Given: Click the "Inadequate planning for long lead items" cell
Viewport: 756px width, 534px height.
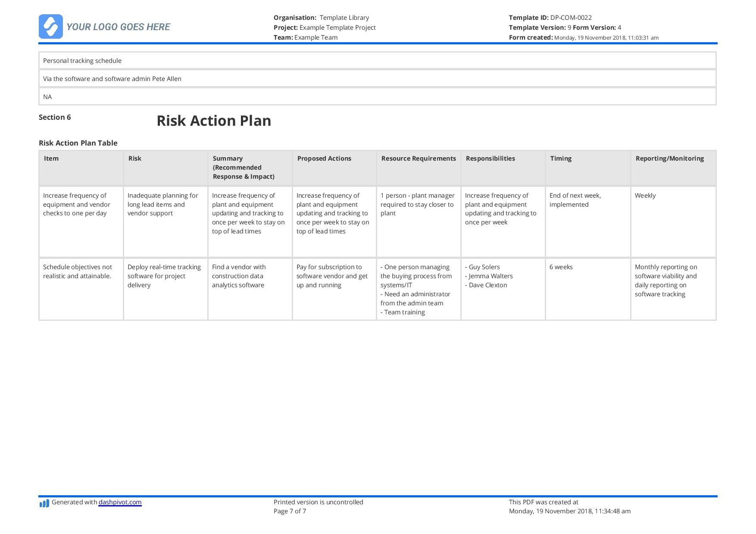Looking at the screenshot, I should click(x=165, y=221).
